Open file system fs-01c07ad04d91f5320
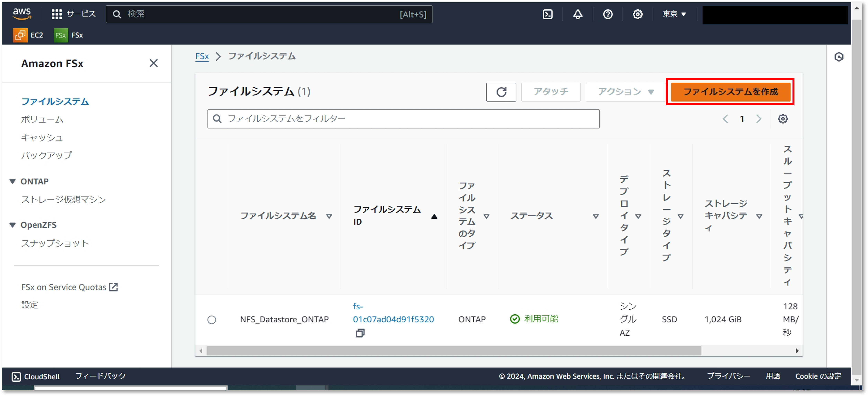Screen dimensions: 868x396 393,313
